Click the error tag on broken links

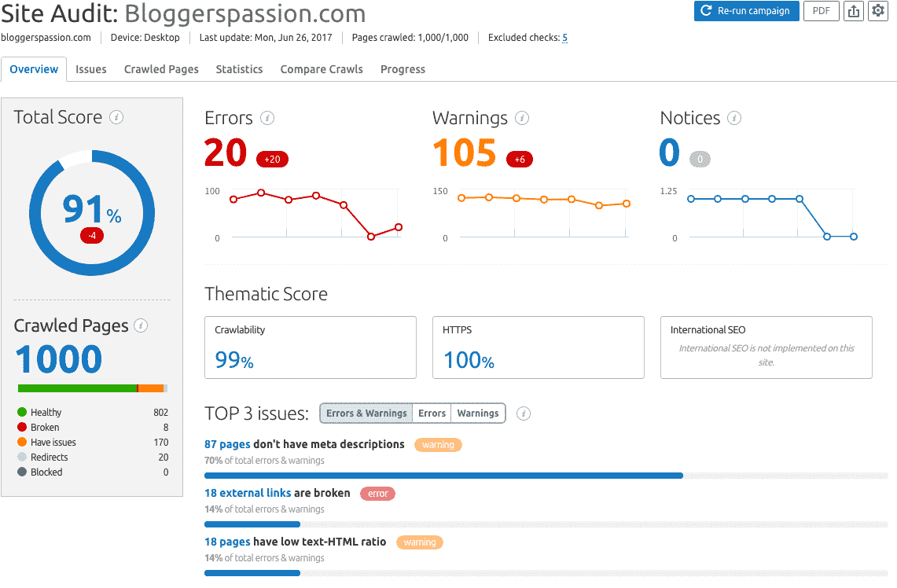[x=377, y=494]
